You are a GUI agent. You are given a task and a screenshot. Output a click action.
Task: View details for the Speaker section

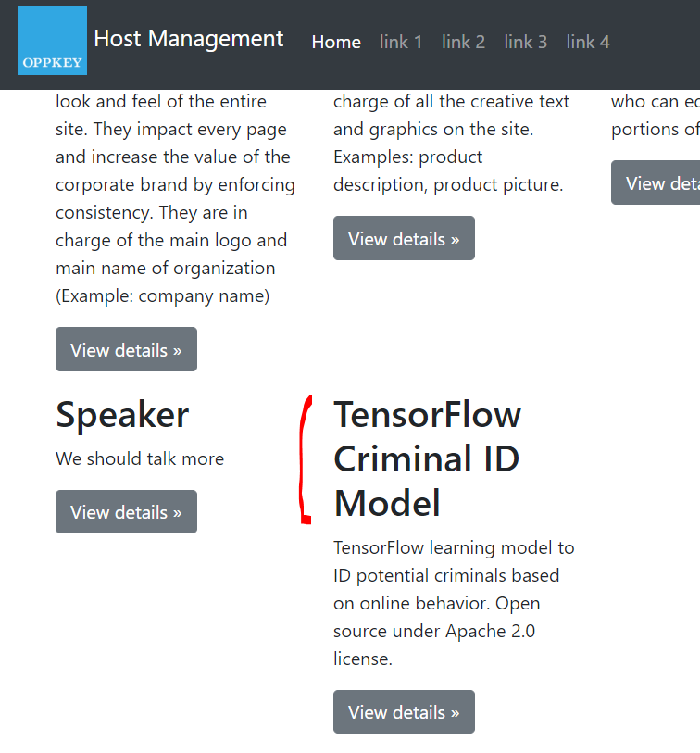click(126, 511)
